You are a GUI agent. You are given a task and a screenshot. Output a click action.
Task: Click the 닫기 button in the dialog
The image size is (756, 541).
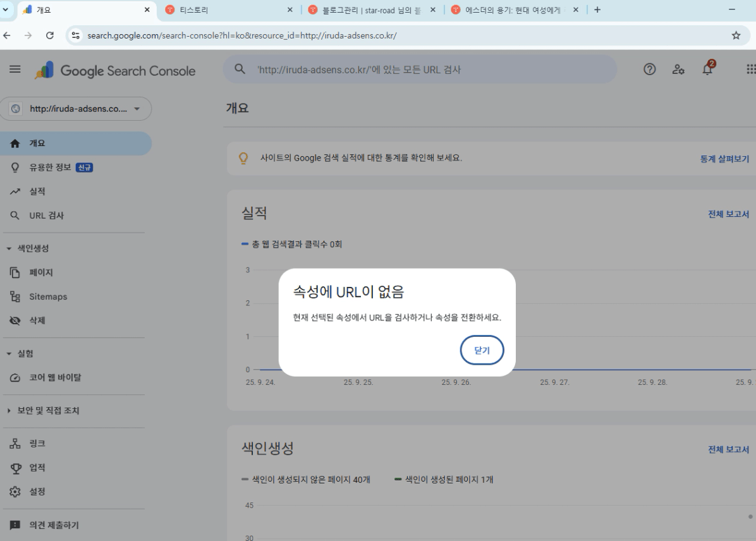click(x=482, y=350)
